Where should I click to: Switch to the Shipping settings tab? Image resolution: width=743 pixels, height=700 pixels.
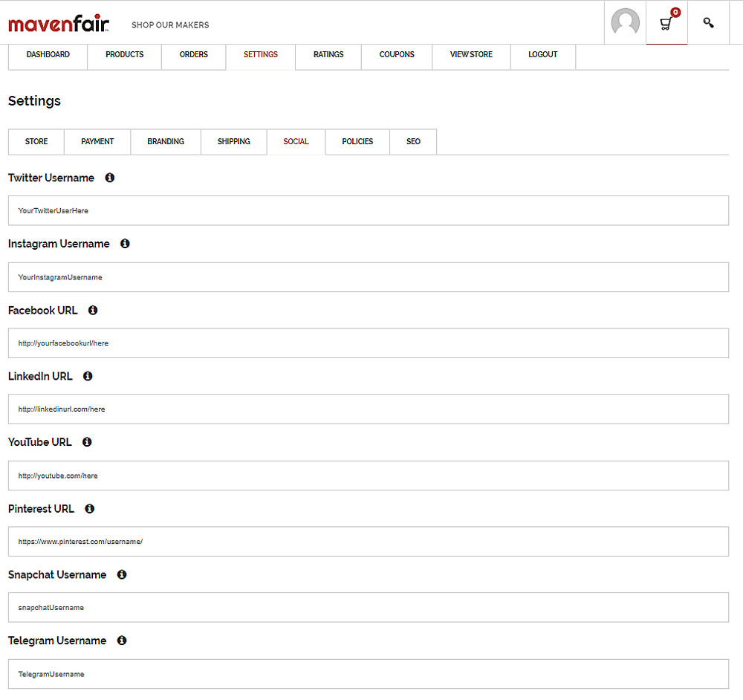(x=233, y=142)
